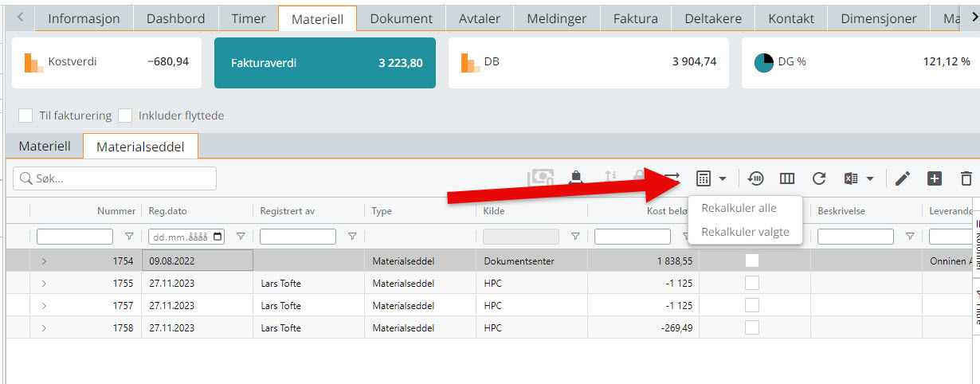Expand row 1754
This screenshot has height=384, width=980.
coord(44,261)
